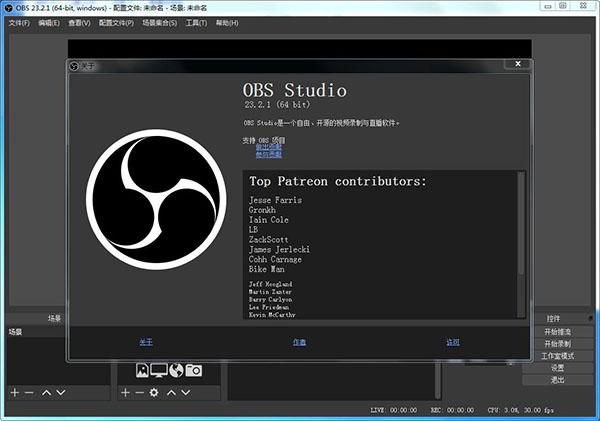
Task: Click the 退出 button
Action: click(558, 380)
